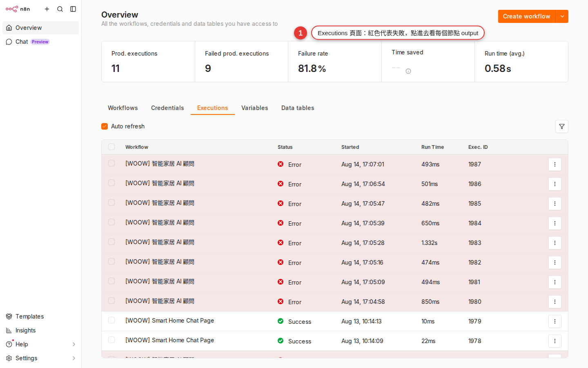The image size is (588, 368).
Task: Open Templates in the sidebar
Action: (x=40, y=316)
